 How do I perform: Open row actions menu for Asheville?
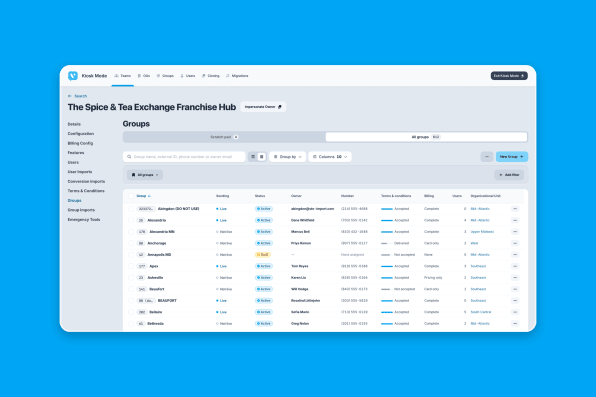tap(515, 278)
